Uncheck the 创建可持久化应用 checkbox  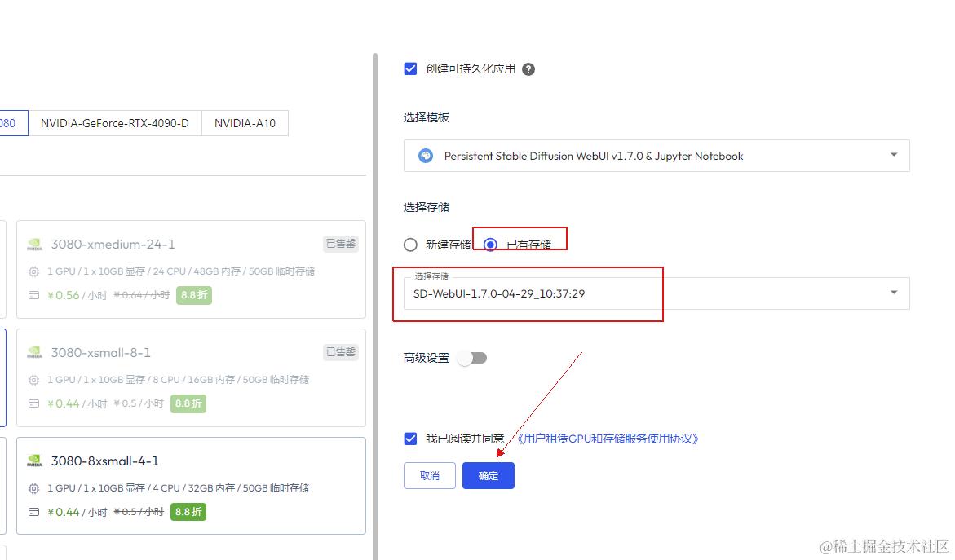[x=410, y=68]
